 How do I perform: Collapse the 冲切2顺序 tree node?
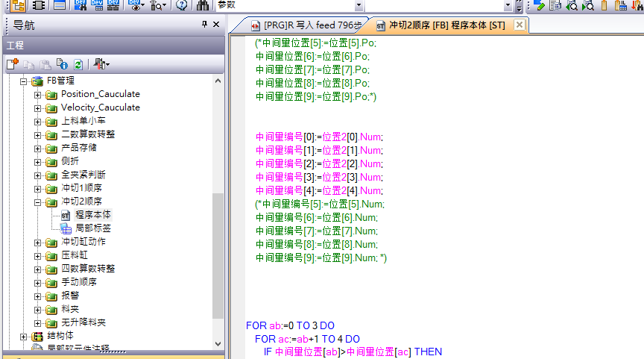37,202
